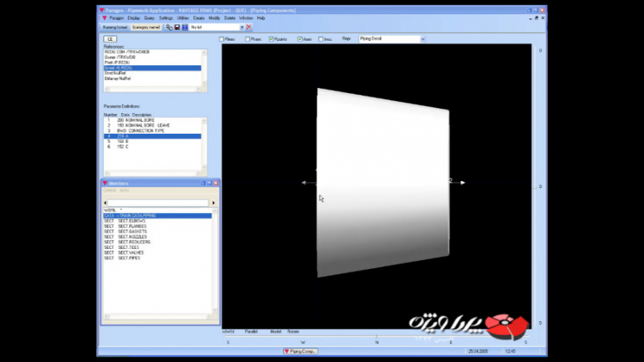Select the last row in the References list
Image resolution: width=644 pixels, height=362 pixels.
(x=152, y=79)
